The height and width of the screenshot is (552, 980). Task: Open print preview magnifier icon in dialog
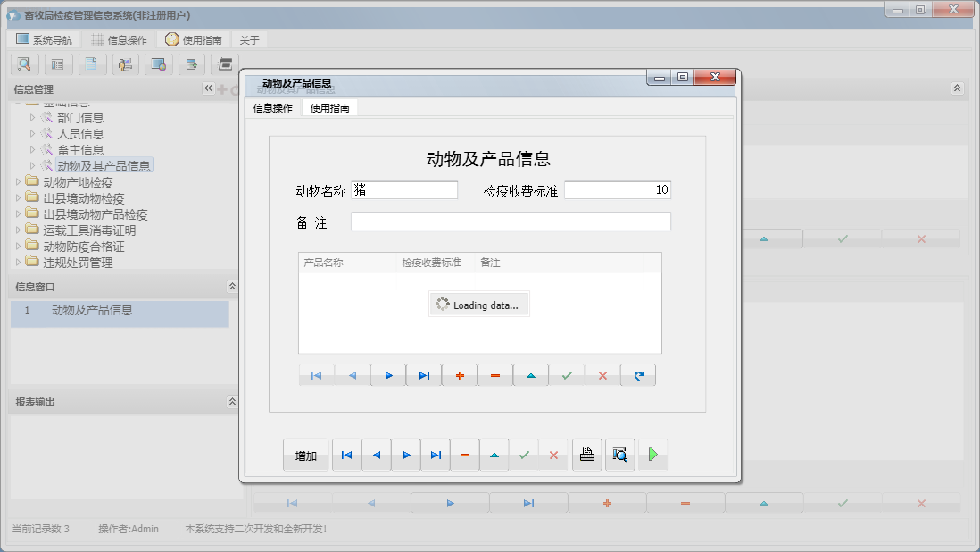pyautogui.click(x=620, y=455)
